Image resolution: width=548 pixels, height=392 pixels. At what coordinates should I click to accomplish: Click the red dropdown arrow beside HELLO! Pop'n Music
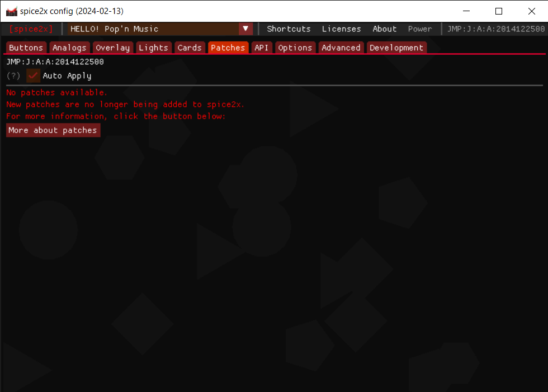pos(245,29)
